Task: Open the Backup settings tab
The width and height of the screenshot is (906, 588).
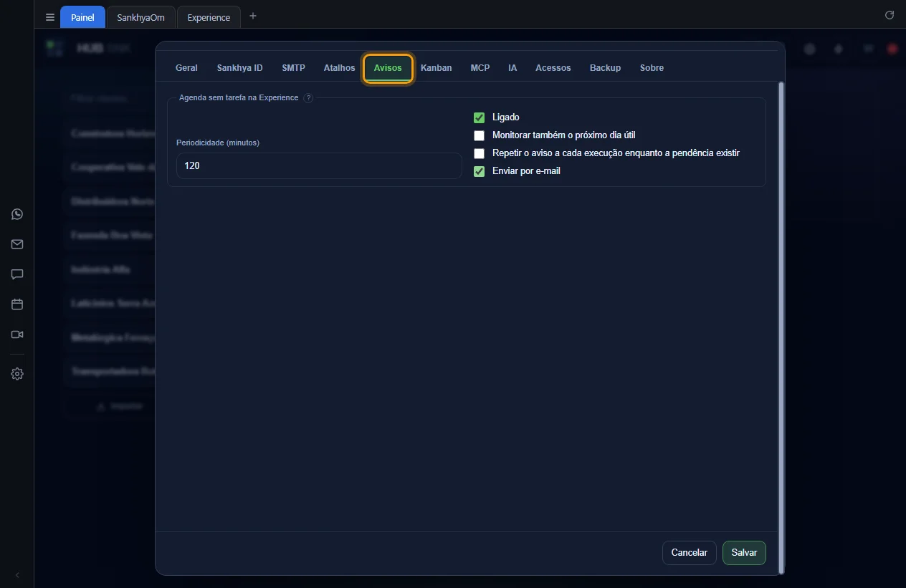Action: [x=605, y=68]
